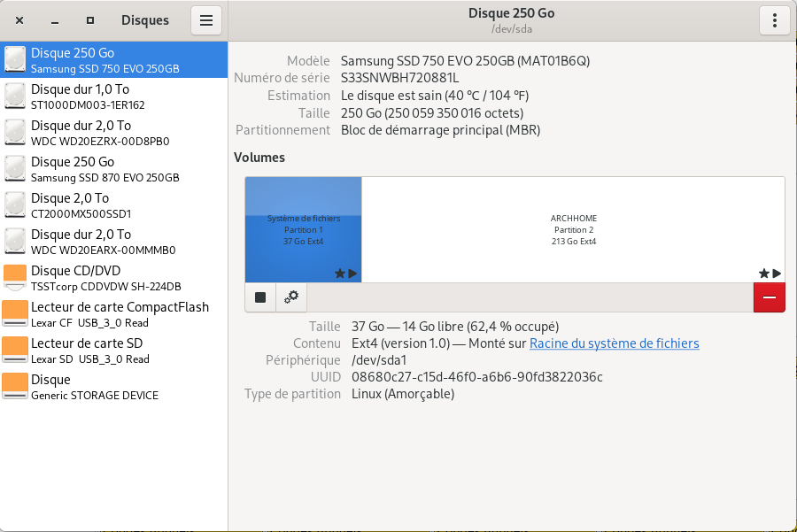Open additional partition options gears menu

[x=290, y=297]
